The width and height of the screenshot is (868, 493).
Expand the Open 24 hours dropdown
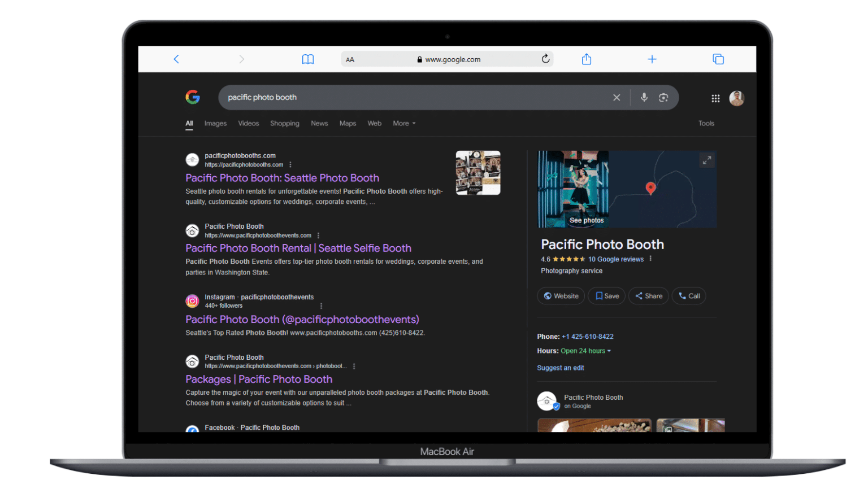click(x=585, y=351)
